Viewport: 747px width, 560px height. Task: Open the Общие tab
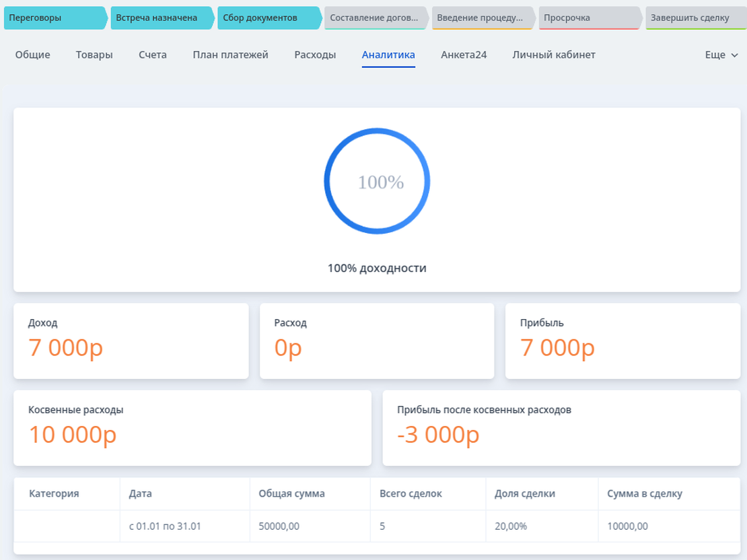click(33, 55)
